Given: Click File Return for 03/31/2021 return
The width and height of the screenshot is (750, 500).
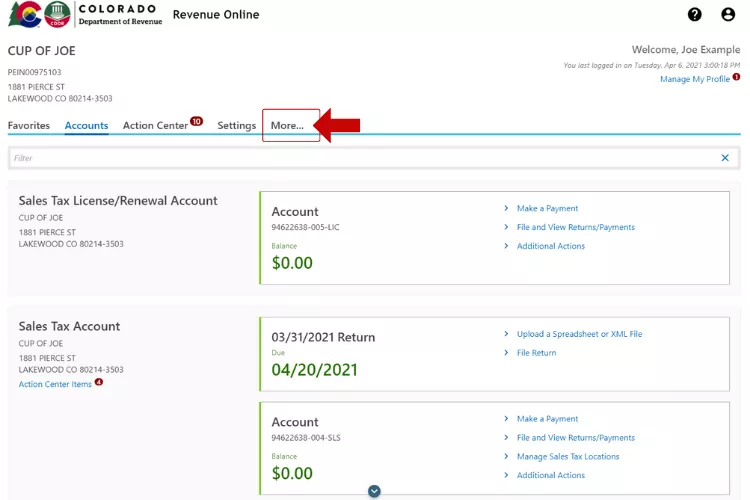Looking at the screenshot, I should click(x=536, y=353).
